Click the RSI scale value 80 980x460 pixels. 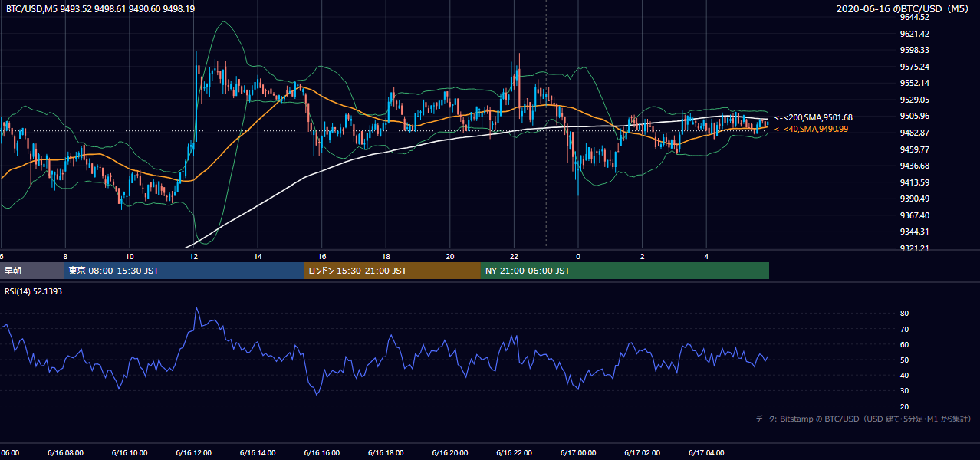(x=905, y=314)
